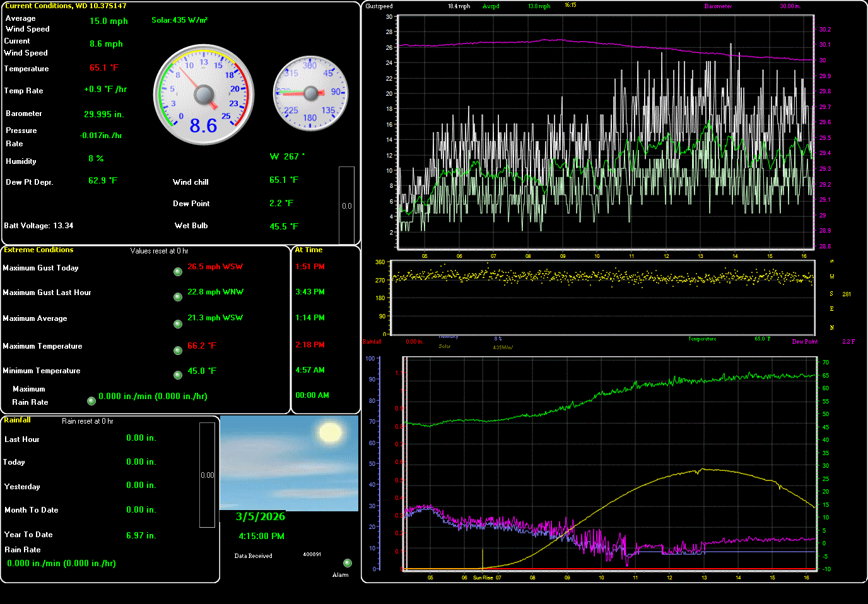Click the wind direction compass gauge

tap(310, 93)
